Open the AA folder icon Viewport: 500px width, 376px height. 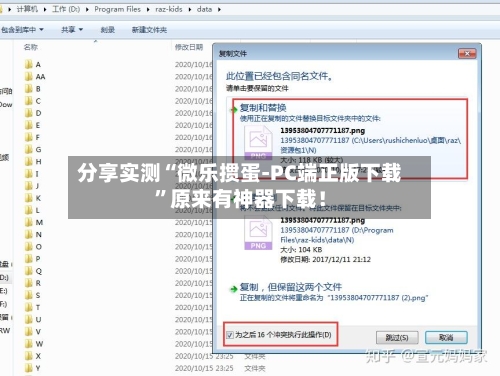click(29, 76)
